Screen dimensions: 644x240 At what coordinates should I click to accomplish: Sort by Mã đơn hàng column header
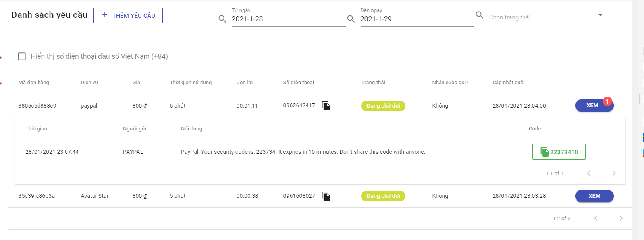point(34,83)
